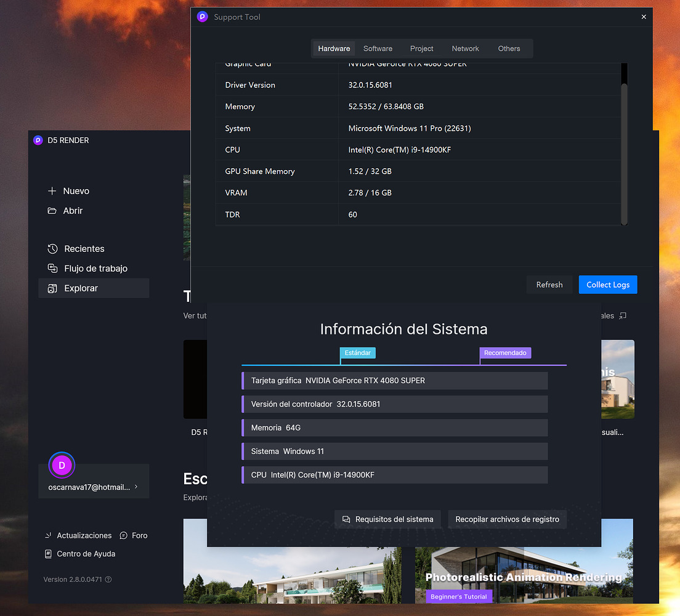Switch to the Software tab
Viewport: 680px width, 616px height.
pyautogui.click(x=378, y=48)
